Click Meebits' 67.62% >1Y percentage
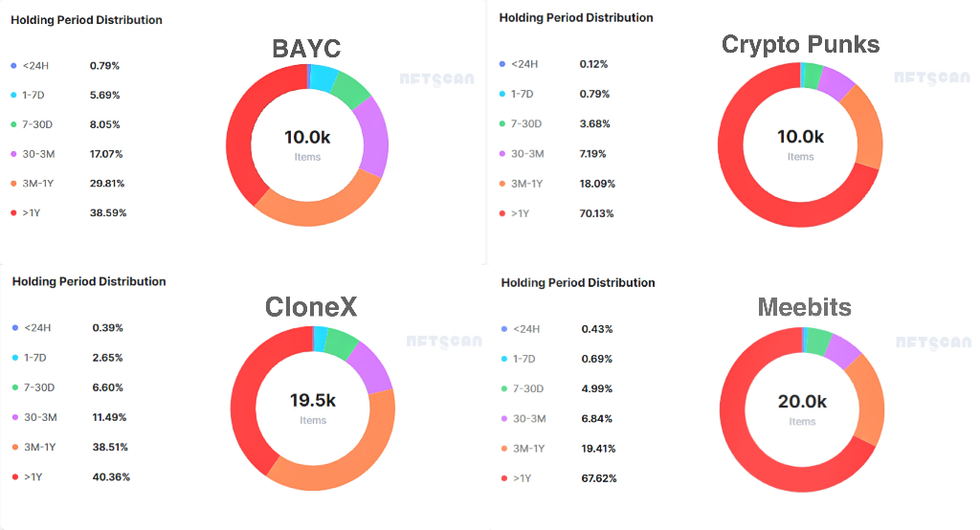Viewport: 980px width, 530px height. pyautogui.click(x=598, y=478)
